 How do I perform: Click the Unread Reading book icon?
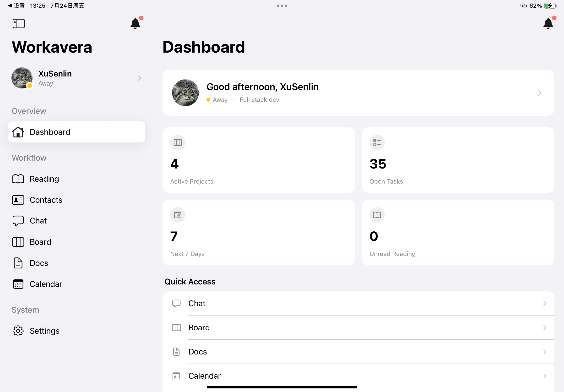point(377,215)
